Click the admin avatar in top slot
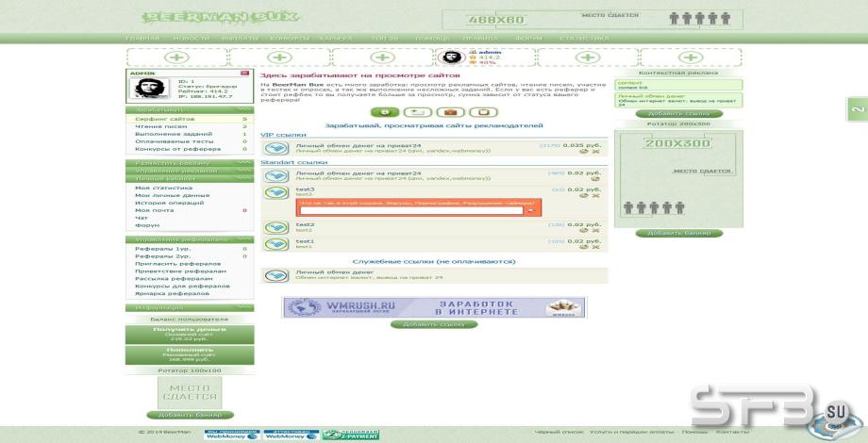 453,57
